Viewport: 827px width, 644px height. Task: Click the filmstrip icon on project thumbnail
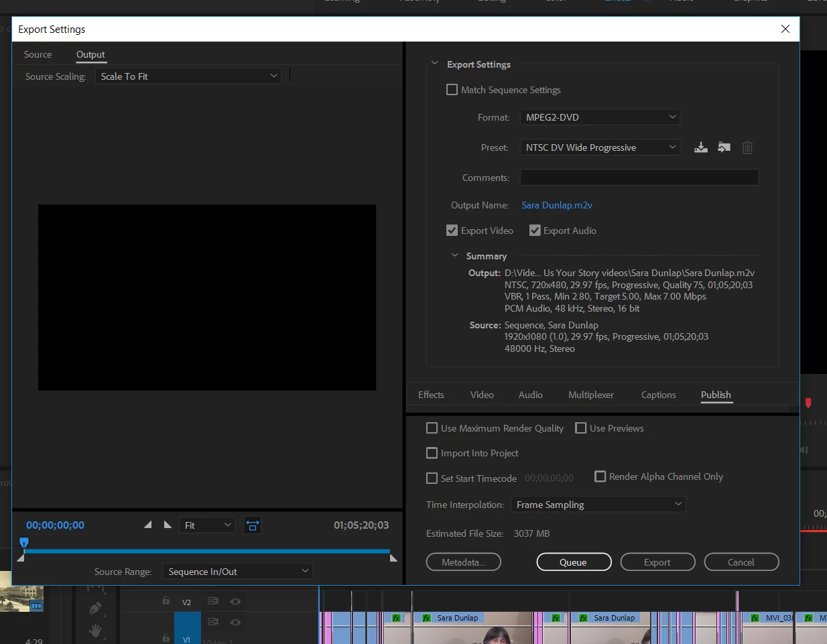[x=36, y=605]
